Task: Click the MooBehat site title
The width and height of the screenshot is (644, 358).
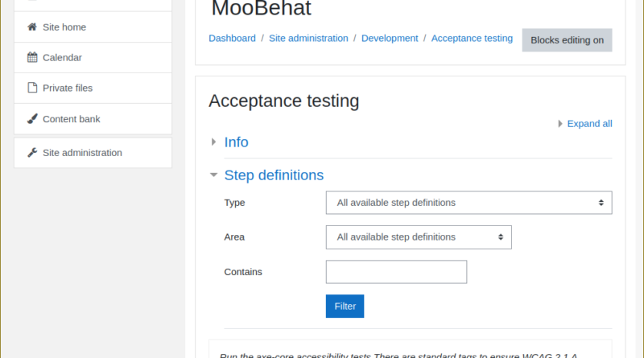Action: click(x=261, y=8)
